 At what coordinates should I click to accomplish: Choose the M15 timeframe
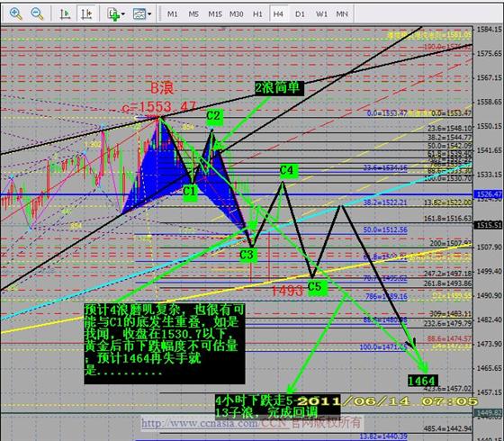point(215,14)
